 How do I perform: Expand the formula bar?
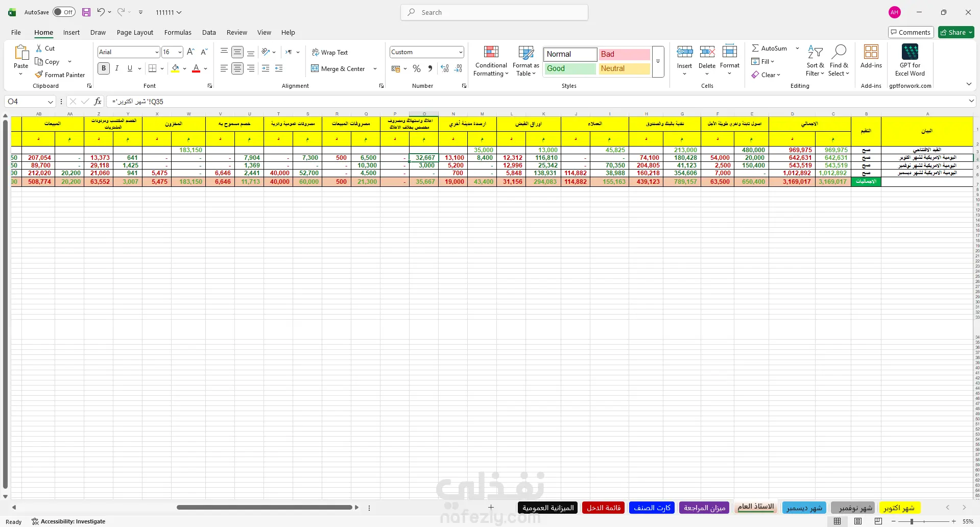click(x=971, y=101)
